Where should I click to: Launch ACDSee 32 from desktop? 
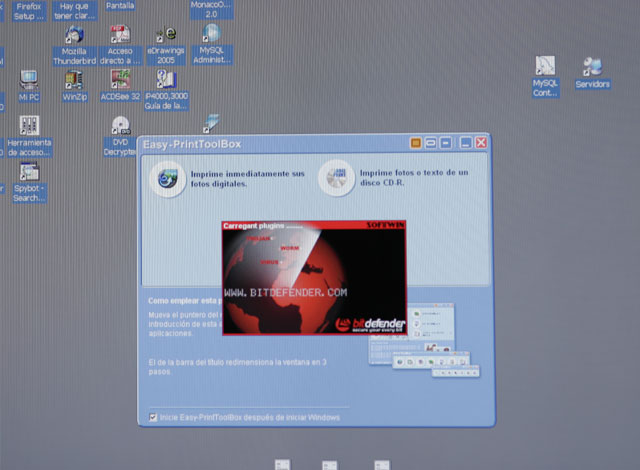point(120,79)
